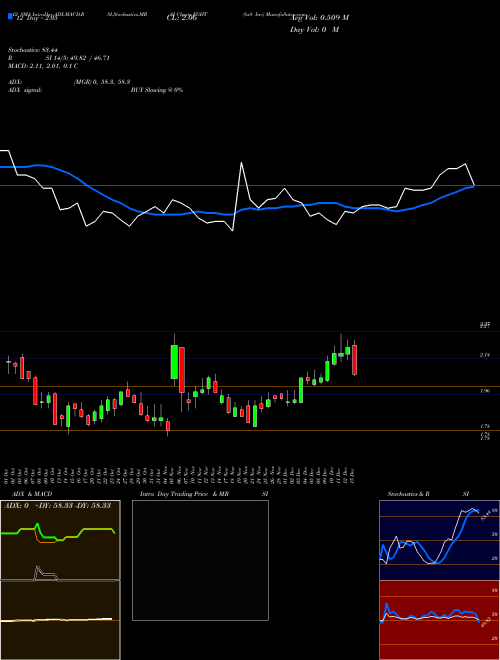
Task: Click the 'SI 14/3: 49.82 / 46.71' value
Action: 78,58
